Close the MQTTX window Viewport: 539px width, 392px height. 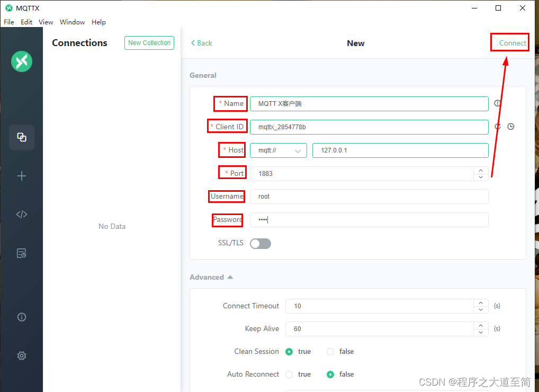coord(523,8)
